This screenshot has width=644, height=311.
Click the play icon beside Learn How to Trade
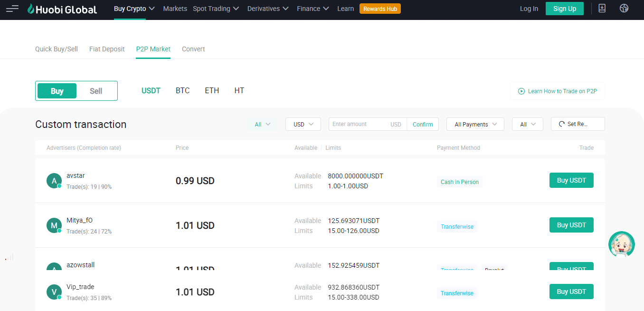(x=521, y=91)
